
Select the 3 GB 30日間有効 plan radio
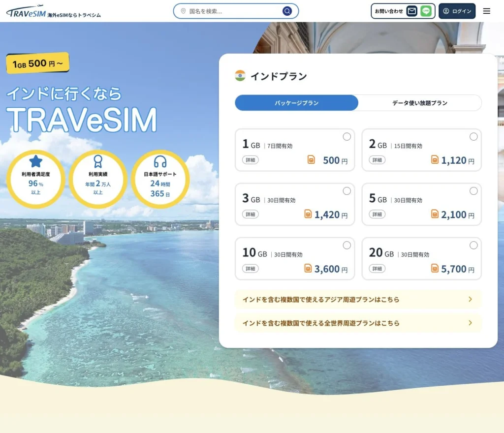click(x=347, y=191)
